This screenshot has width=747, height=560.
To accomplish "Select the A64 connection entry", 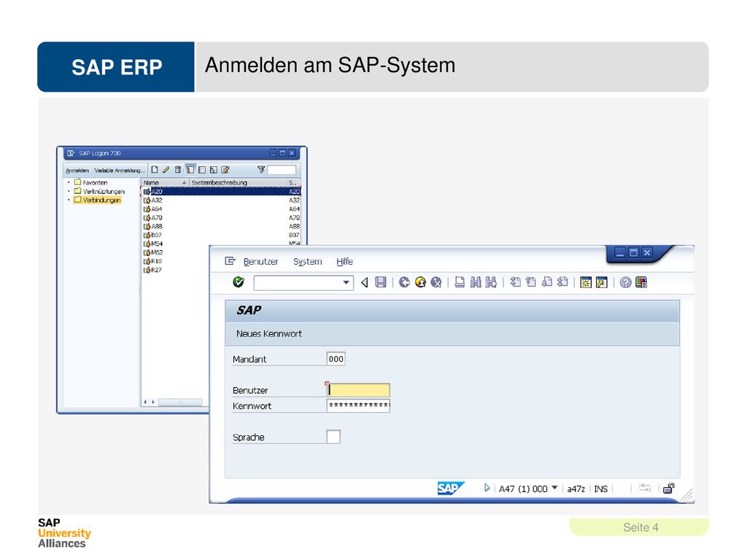I will tap(222, 209).
